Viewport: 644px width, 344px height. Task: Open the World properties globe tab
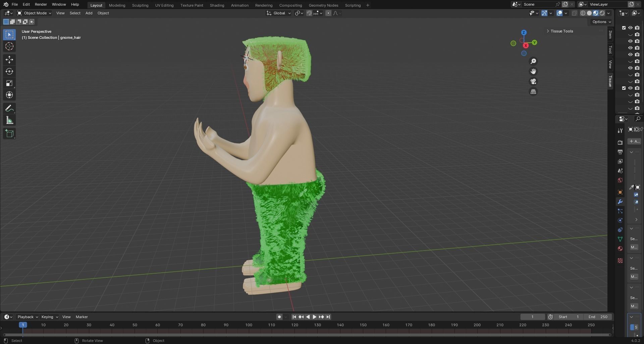[x=620, y=180]
